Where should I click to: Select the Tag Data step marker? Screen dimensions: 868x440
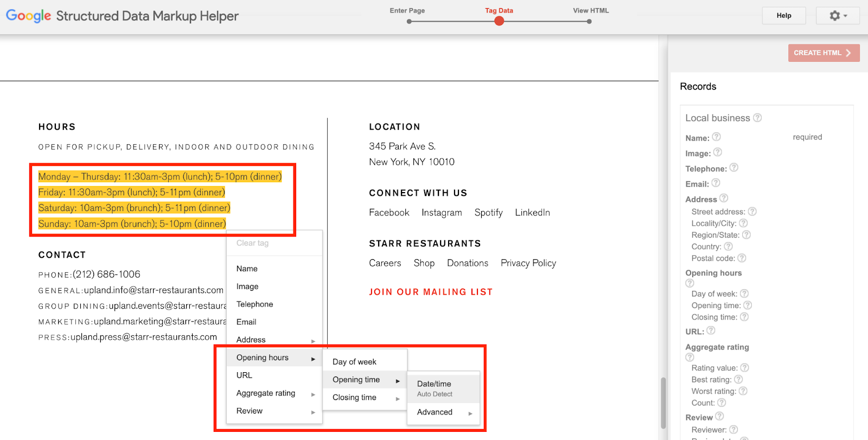coord(499,21)
